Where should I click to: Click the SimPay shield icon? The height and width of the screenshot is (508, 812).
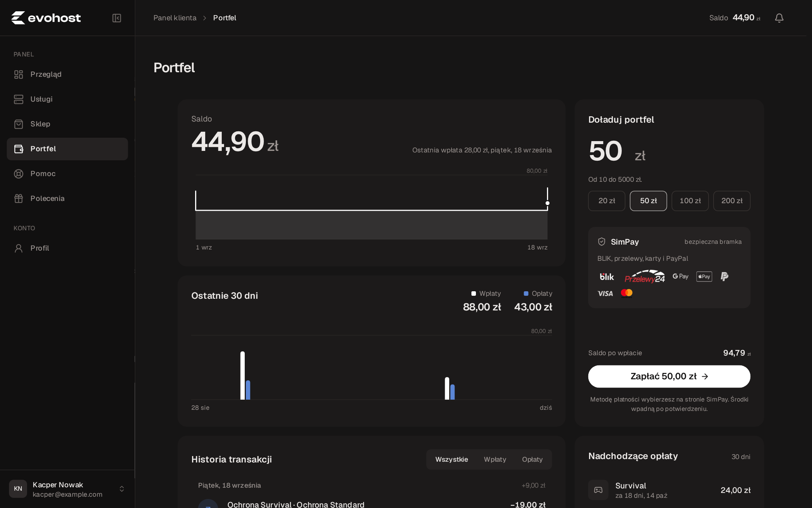[x=601, y=242]
